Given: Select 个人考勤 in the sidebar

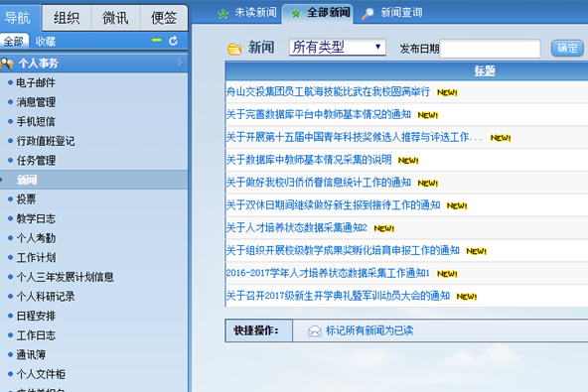Looking at the screenshot, I should (x=36, y=238).
